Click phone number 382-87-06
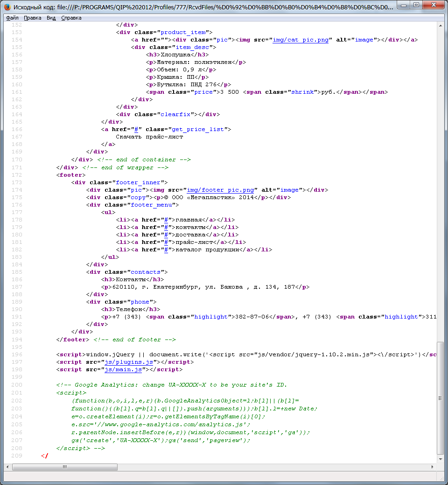This screenshot has height=485, width=448. [x=252, y=317]
